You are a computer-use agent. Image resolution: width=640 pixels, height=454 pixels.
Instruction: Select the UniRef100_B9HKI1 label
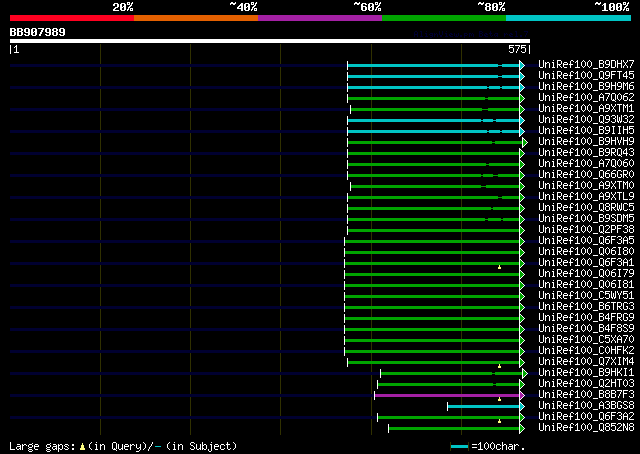click(586, 373)
